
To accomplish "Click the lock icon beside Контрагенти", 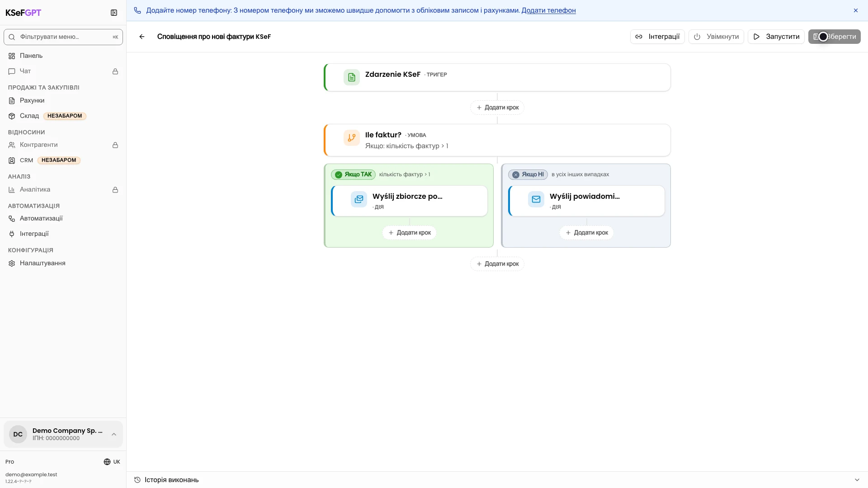I will (x=115, y=145).
